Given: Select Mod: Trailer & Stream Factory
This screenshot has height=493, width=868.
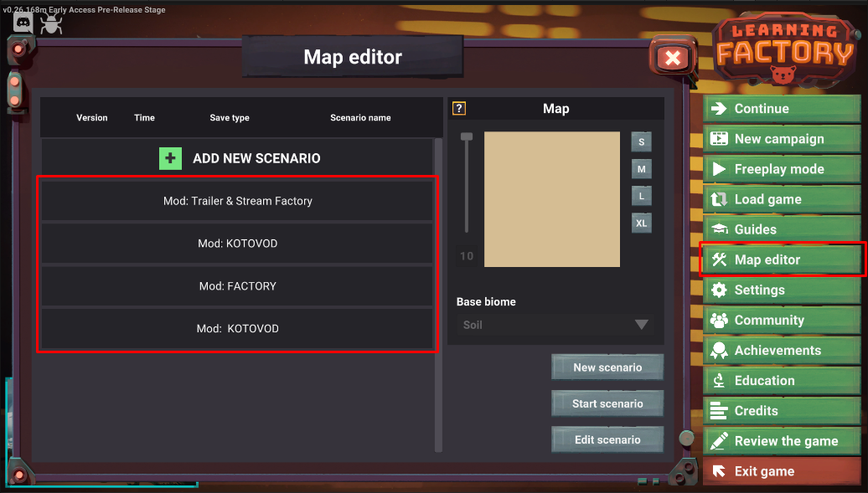Looking at the screenshot, I should tap(237, 201).
